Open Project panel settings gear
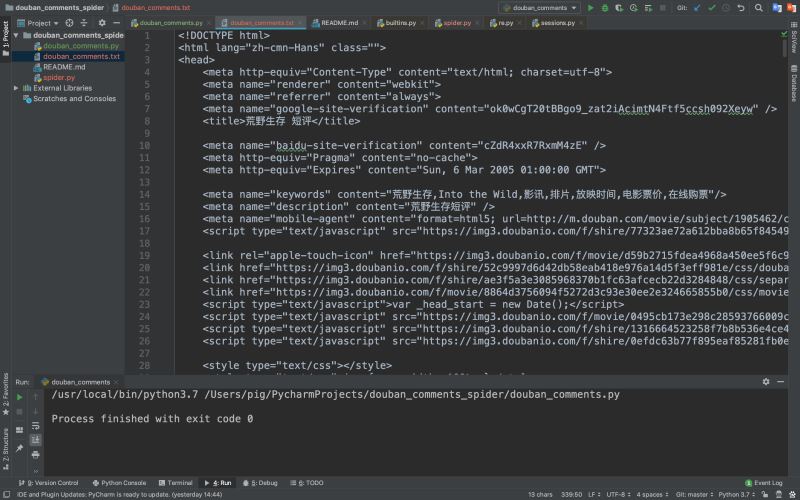 coord(102,23)
